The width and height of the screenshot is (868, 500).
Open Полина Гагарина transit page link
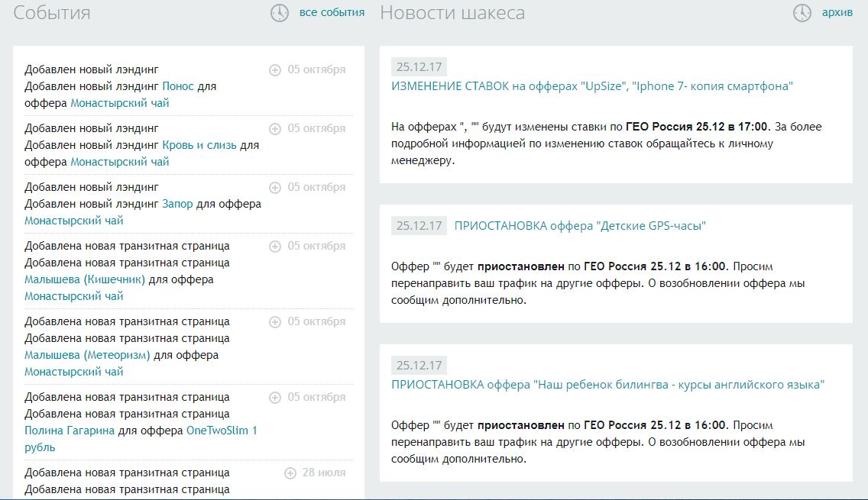pyautogui.click(x=70, y=431)
